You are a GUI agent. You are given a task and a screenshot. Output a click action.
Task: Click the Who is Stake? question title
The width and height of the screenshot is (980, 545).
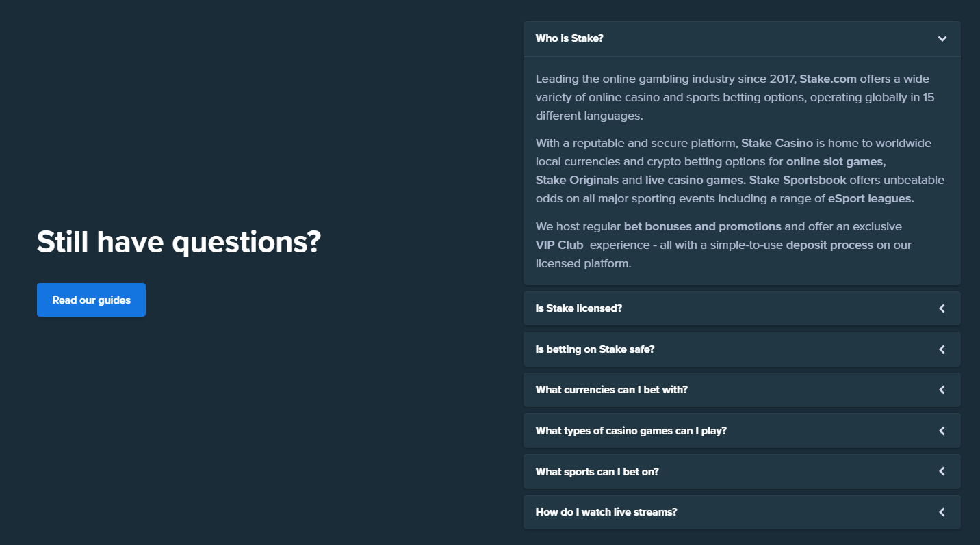[569, 38]
